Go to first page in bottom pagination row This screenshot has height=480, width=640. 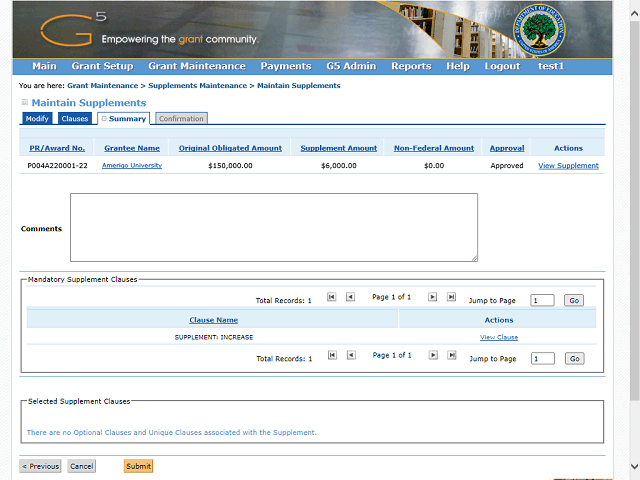[x=332, y=355]
